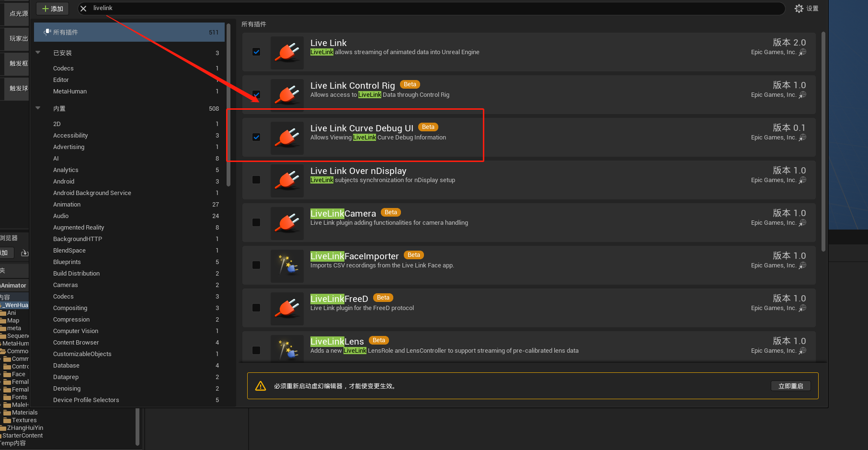The image size is (868, 450).
Task: Open Epic Games link icon for LiveLinkFaceImporter
Action: click(802, 265)
